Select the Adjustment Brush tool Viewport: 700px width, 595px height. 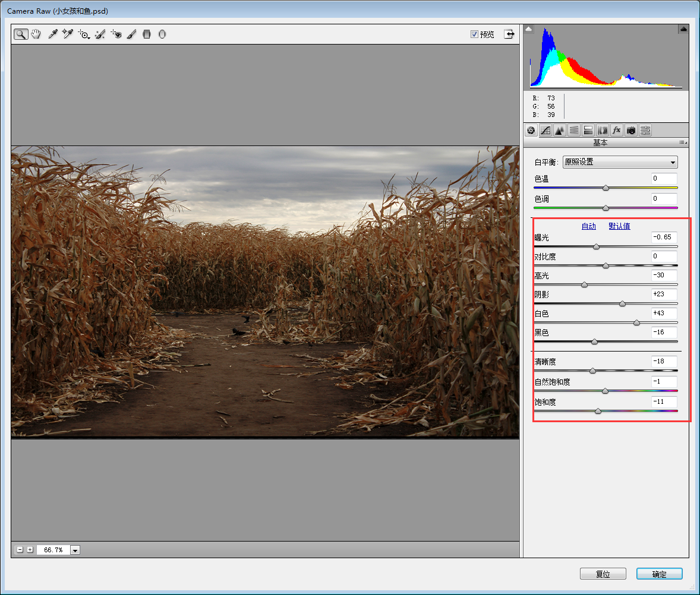coord(131,34)
